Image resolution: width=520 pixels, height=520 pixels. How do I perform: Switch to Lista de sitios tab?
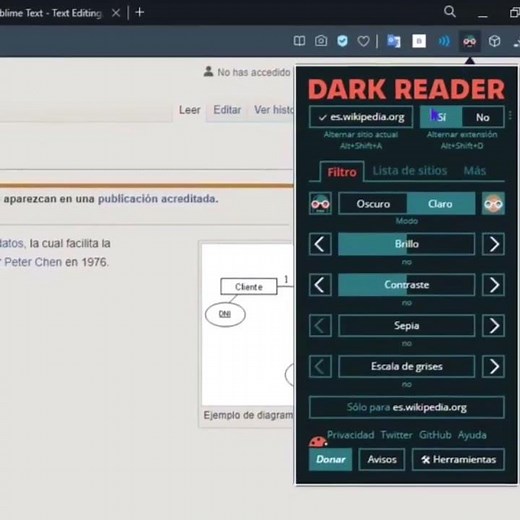tap(410, 171)
